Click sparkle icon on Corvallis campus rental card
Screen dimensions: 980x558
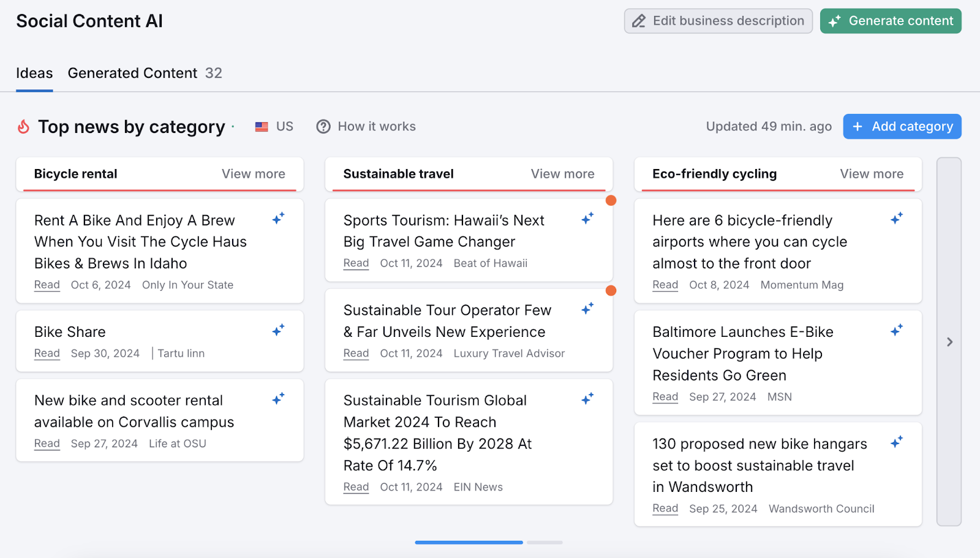279,399
